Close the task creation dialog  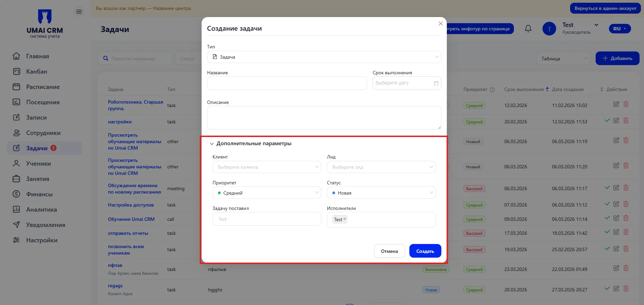coord(440,24)
